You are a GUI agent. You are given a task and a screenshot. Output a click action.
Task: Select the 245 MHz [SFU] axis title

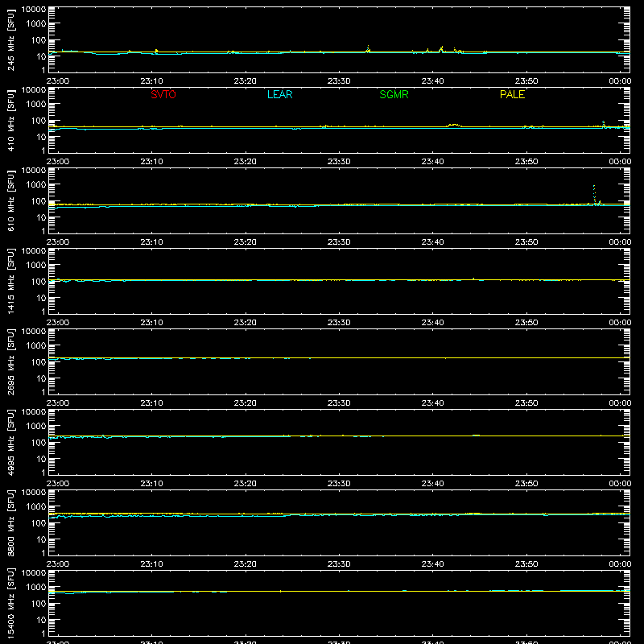(x=10, y=39)
